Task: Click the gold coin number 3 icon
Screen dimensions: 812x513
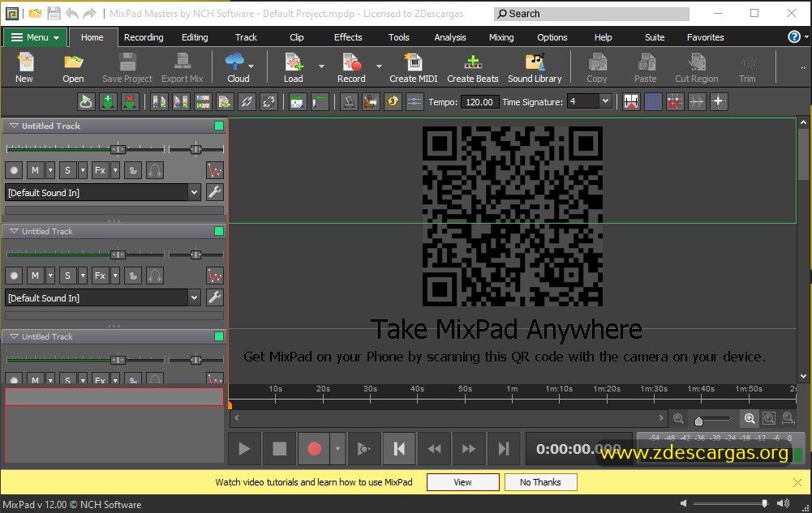Action: click(393, 102)
